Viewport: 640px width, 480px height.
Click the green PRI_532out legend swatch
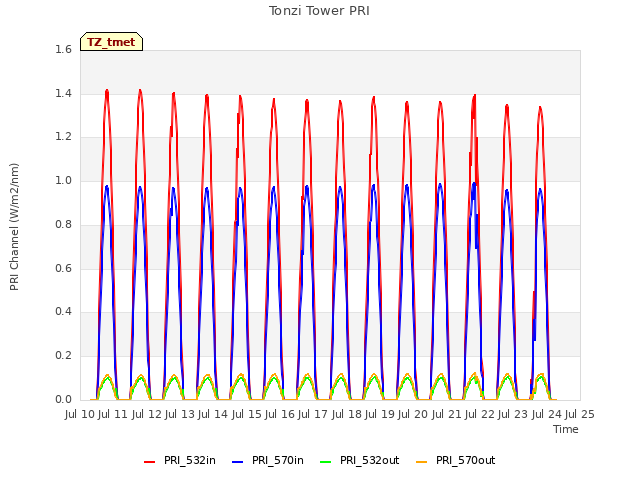pos(326,462)
